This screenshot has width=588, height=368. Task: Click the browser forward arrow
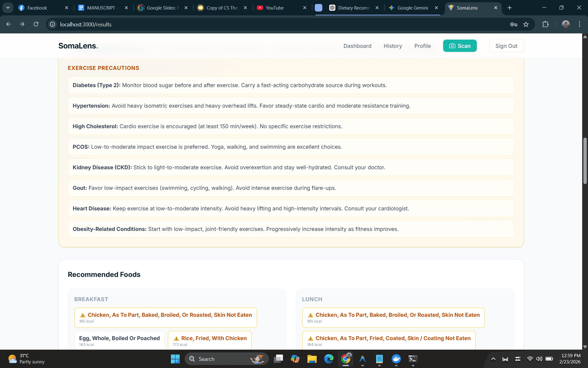(22, 24)
